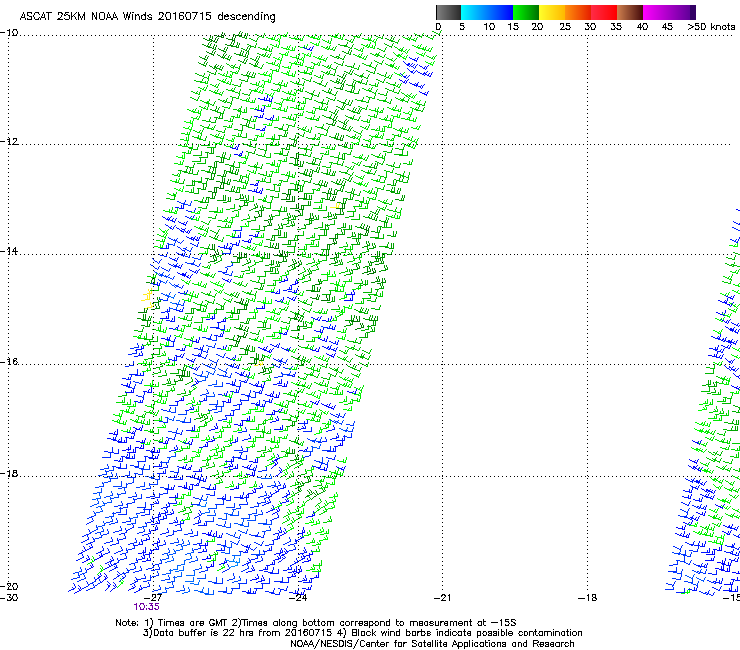Click the -20 latitude axis label

(9, 586)
